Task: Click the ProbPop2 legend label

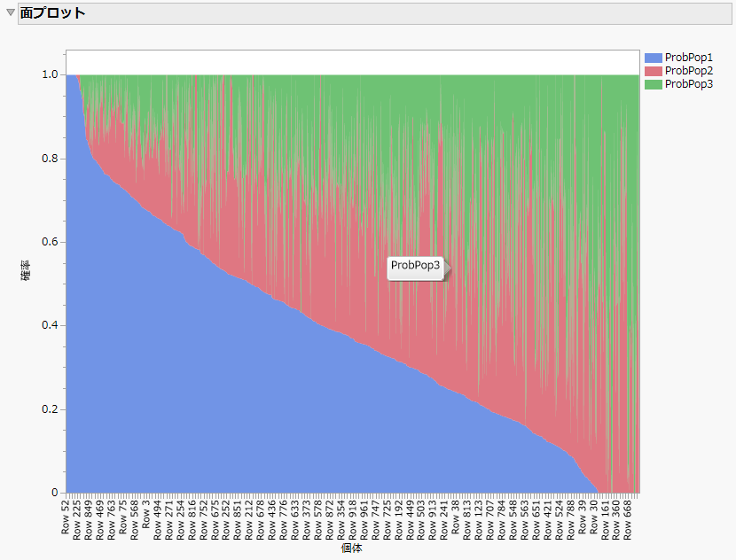Action: tap(689, 71)
